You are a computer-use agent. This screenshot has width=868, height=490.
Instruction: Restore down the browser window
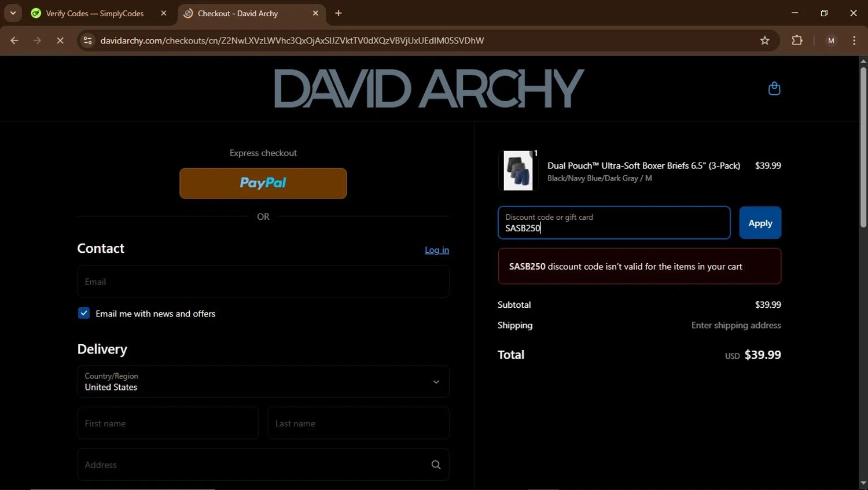pyautogui.click(x=824, y=13)
